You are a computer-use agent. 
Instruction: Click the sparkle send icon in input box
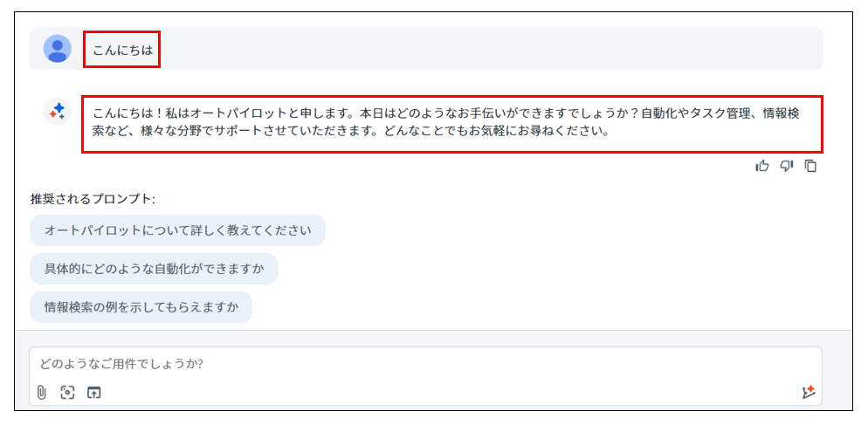click(x=809, y=392)
